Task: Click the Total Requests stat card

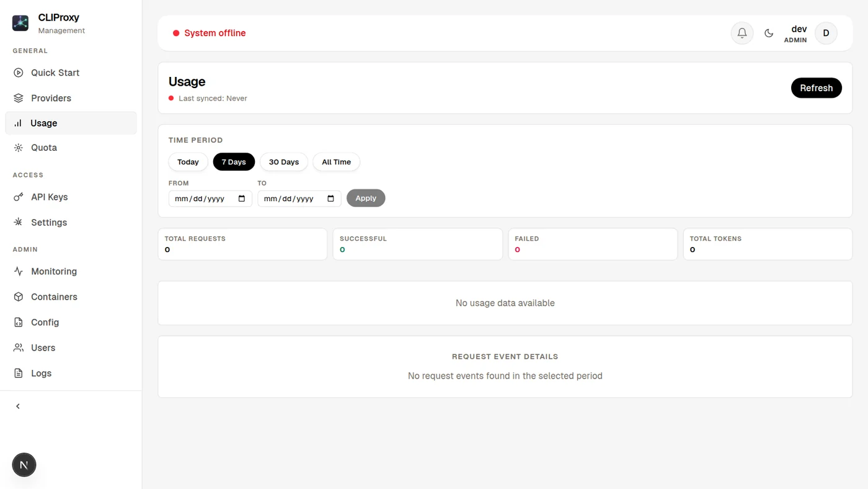Action: pos(242,244)
